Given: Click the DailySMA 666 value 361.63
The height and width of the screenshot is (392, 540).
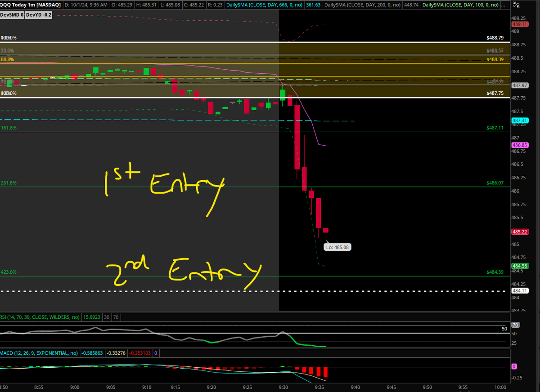Looking at the screenshot, I should pos(313,5).
